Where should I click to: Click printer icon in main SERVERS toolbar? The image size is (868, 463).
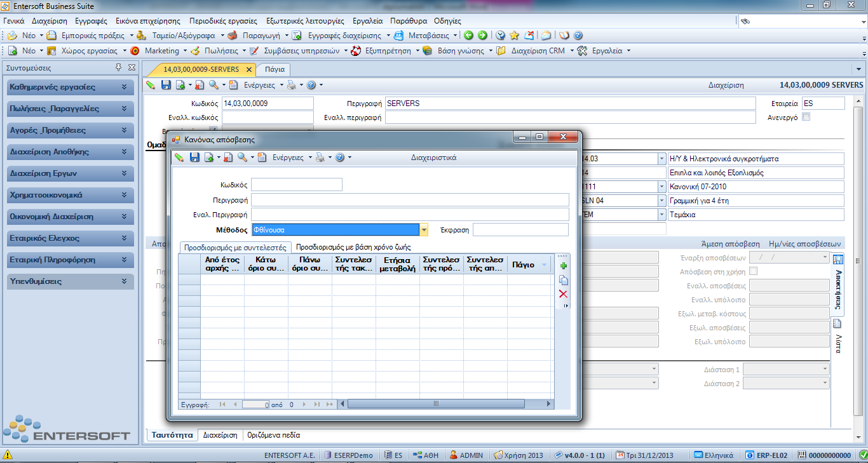[291, 84]
